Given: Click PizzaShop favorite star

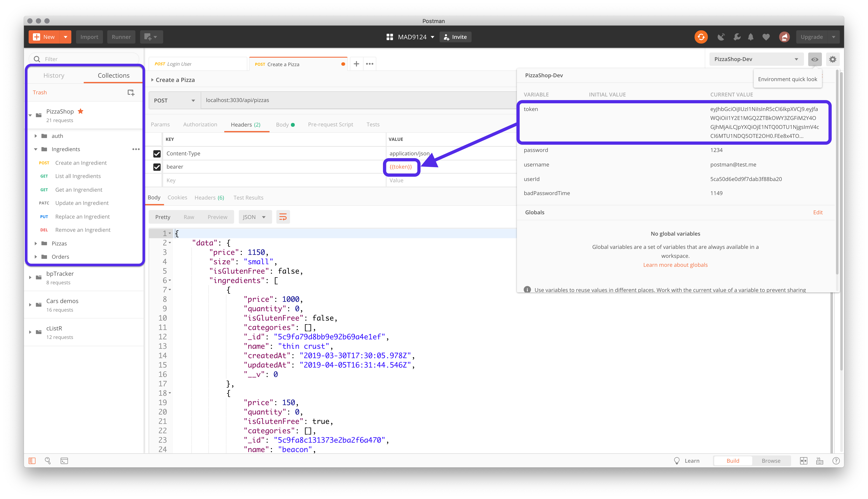Looking at the screenshot, I should pyautogui.click(x=81, y=111).
